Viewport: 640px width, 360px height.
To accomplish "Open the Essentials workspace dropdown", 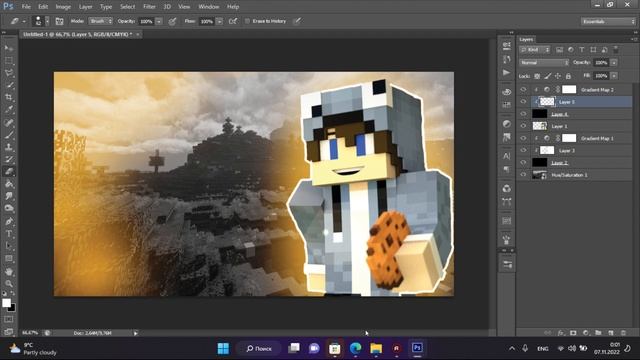I will pyautogui.click(x=608, y=21).
